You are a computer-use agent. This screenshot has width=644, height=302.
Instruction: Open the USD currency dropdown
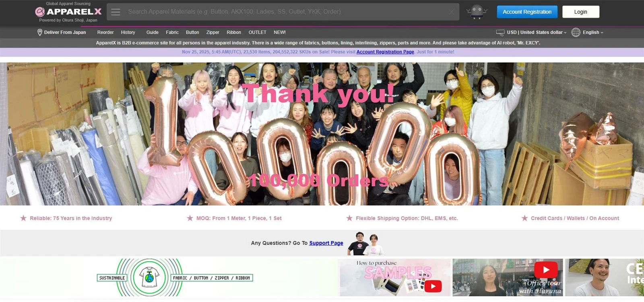(537, 33)
